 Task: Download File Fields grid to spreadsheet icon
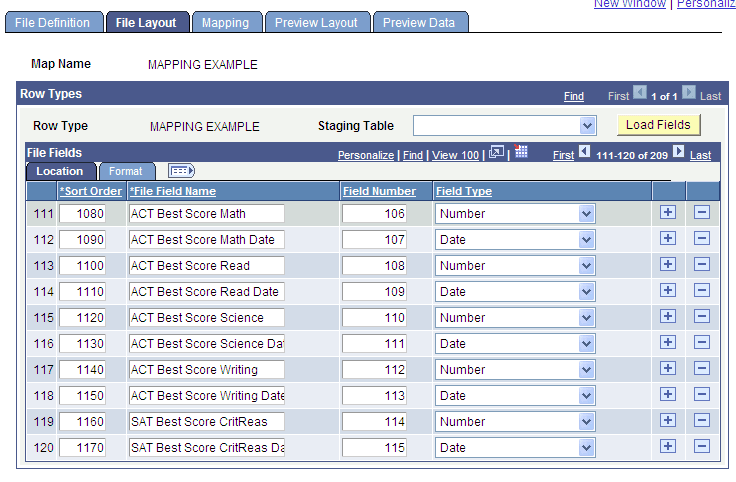pos(521,151)
